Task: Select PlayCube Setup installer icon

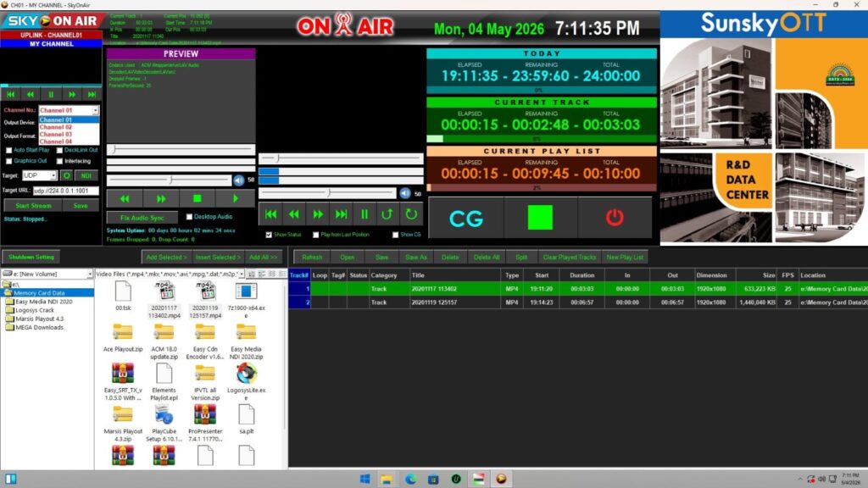Action: (x=164, y=414)
